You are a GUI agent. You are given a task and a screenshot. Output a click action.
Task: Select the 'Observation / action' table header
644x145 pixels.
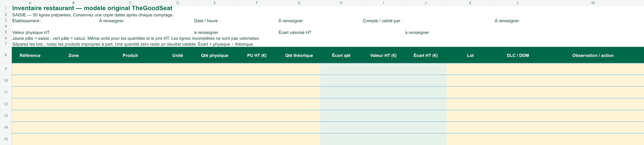[x=593, y=55]
